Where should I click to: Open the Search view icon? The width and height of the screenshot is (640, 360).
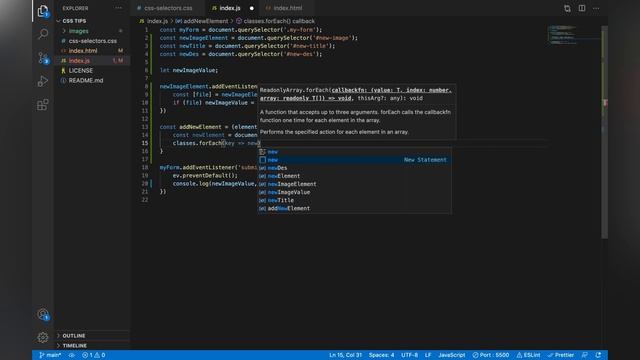pos(43,34)
